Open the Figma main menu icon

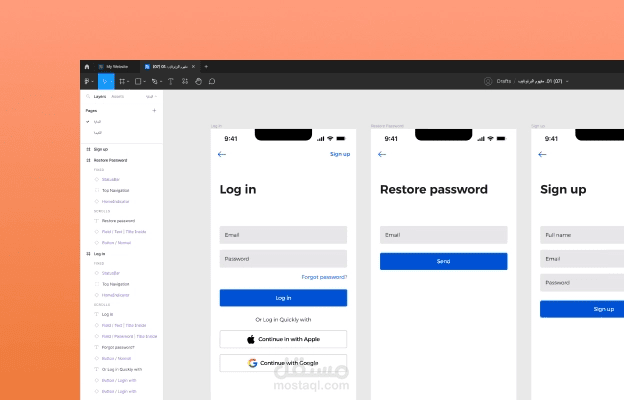[x=87, y=81]
